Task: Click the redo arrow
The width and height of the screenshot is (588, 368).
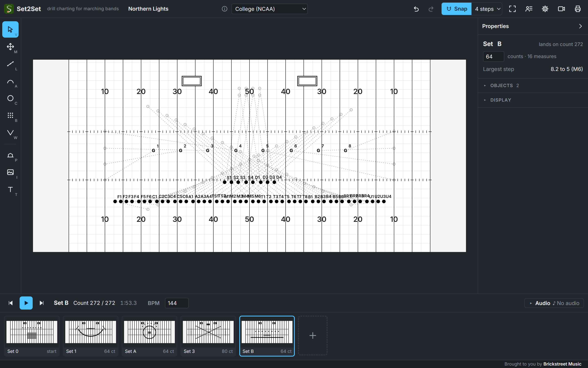Action: 431,9
